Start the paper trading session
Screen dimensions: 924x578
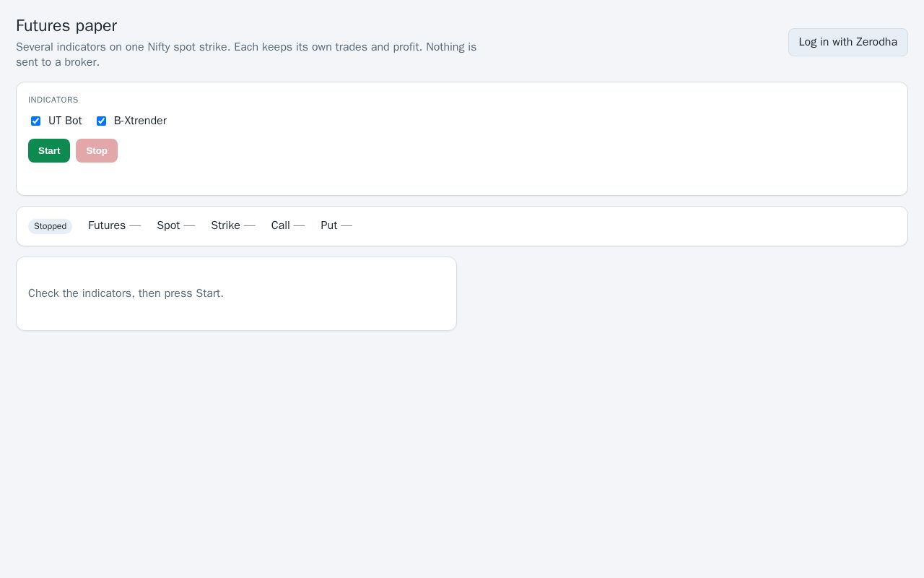pyautogui.click(x=49, y=150)
